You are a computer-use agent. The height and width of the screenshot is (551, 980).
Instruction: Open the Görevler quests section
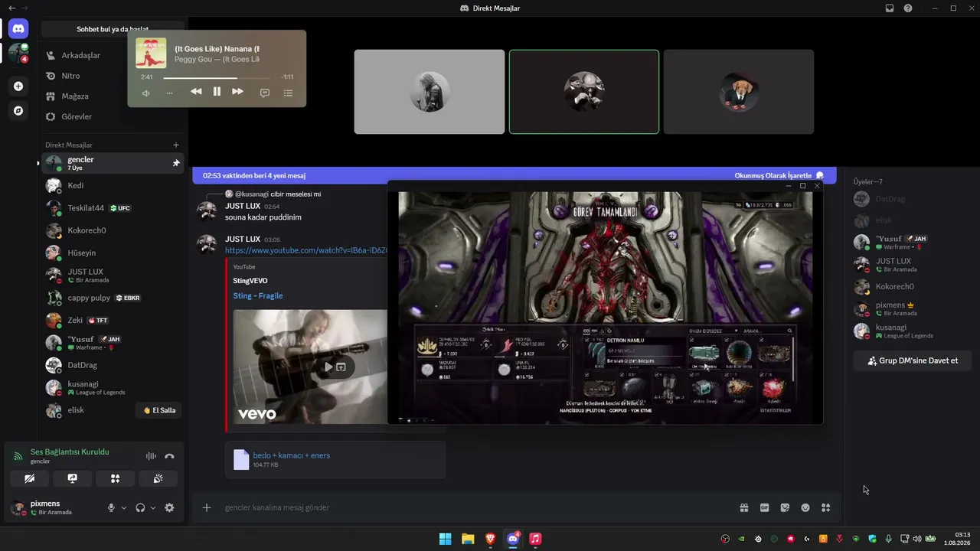point(113,117)
